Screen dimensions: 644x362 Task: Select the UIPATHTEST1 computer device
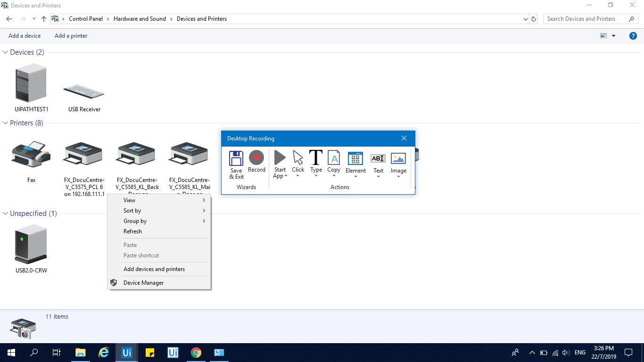pyautogui.click(x=32, y=88)
